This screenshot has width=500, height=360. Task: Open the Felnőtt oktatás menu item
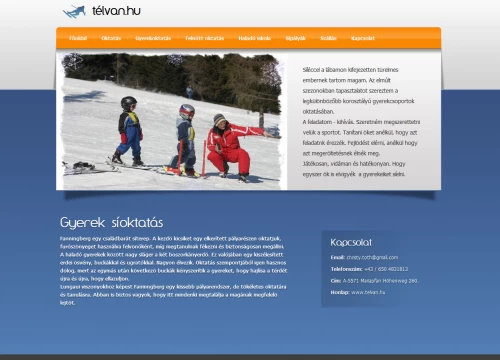pos(205,38)
